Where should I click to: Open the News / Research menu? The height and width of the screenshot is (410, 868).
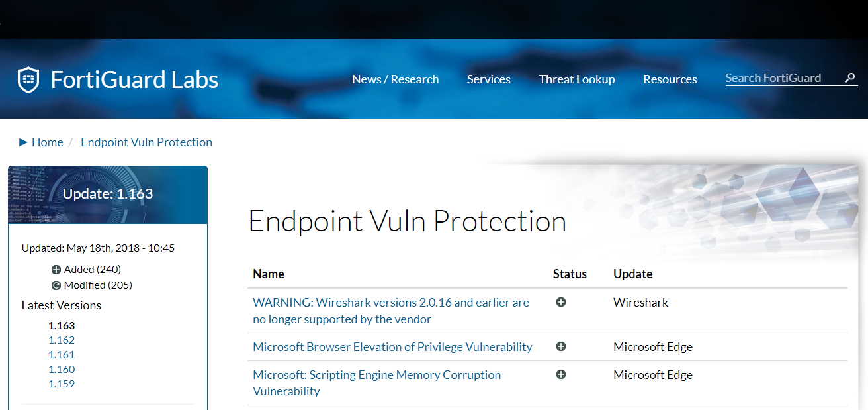point(395,79)
